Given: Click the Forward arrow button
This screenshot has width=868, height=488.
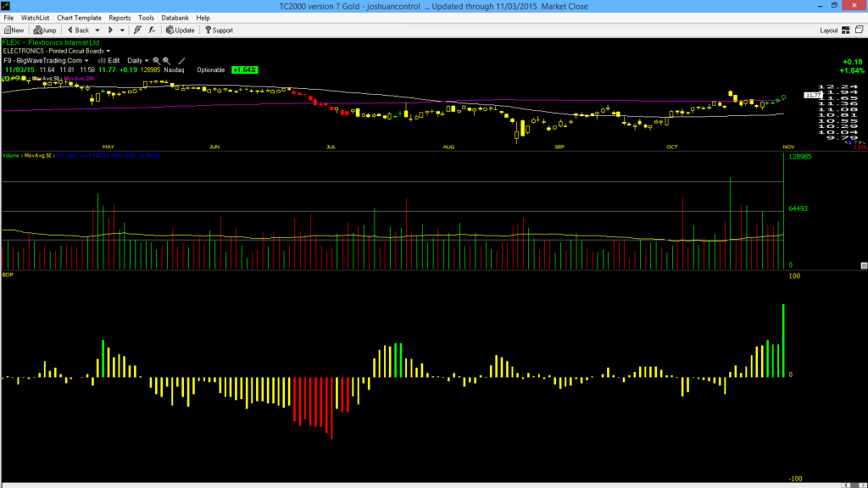Looking at the screenshot, I should point(110,30).
